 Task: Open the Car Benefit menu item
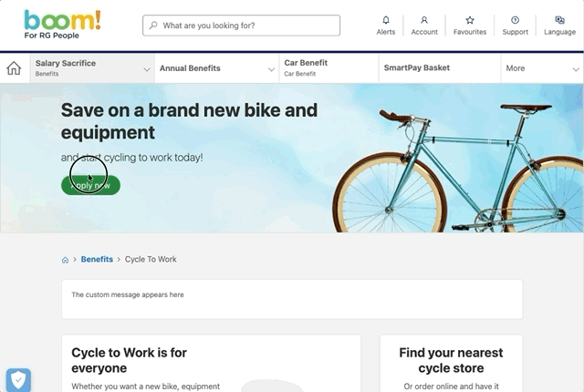coord(328,68)
